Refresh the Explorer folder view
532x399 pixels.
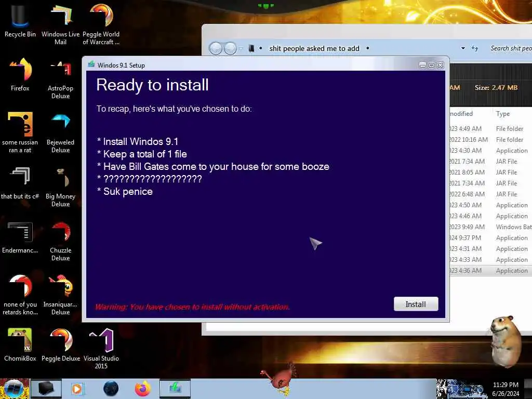click(x=474, y=48)
